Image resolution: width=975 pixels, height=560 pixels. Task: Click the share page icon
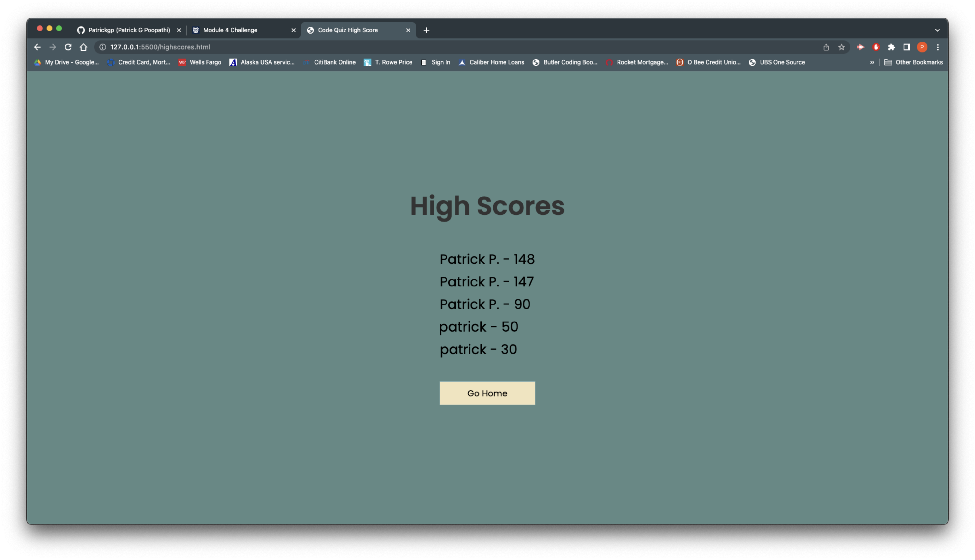826,47
